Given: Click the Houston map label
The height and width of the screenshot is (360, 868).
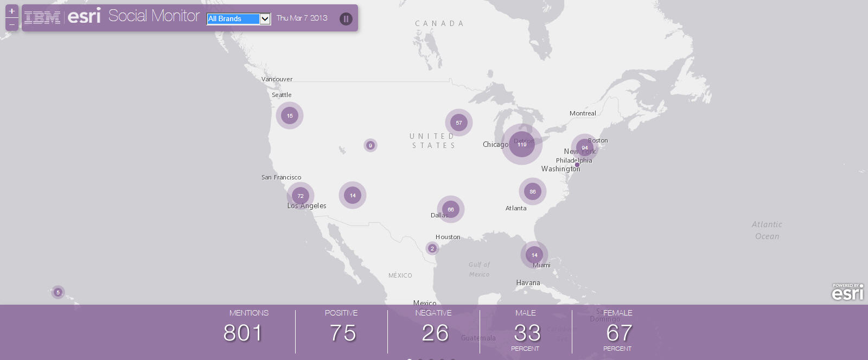Looking at the screenshot, I should pyautogui.click(x=448, y=237).
